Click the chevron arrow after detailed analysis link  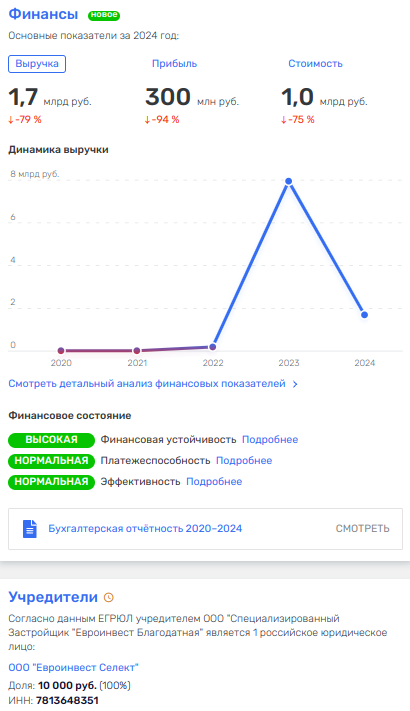coord(295,384)
